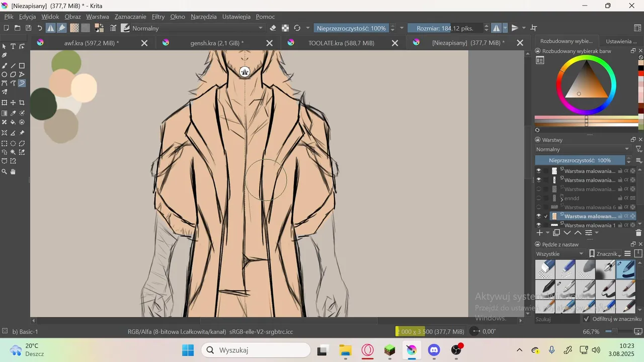Switch to awf.kra document tab
The image size is (644, 362).
92,43
